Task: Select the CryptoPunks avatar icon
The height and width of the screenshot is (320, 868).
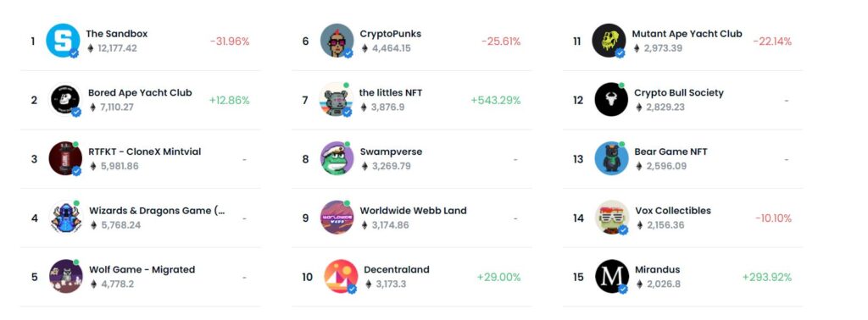Action: coord(337,41)
